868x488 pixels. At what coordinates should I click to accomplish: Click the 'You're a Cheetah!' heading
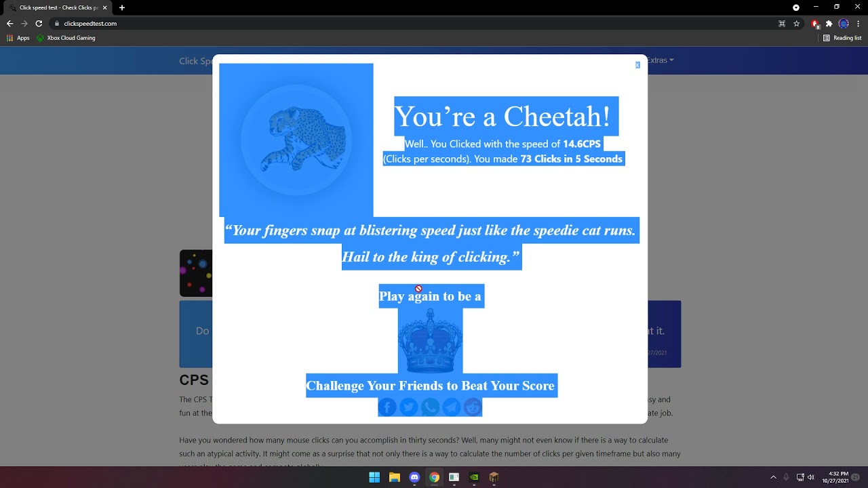(502, 117)
